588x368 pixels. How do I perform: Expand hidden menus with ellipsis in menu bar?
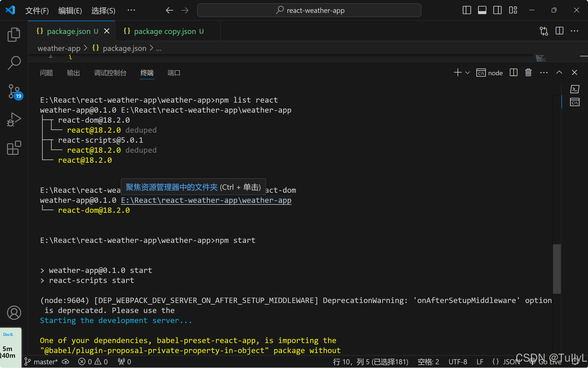tap(131, 10)
